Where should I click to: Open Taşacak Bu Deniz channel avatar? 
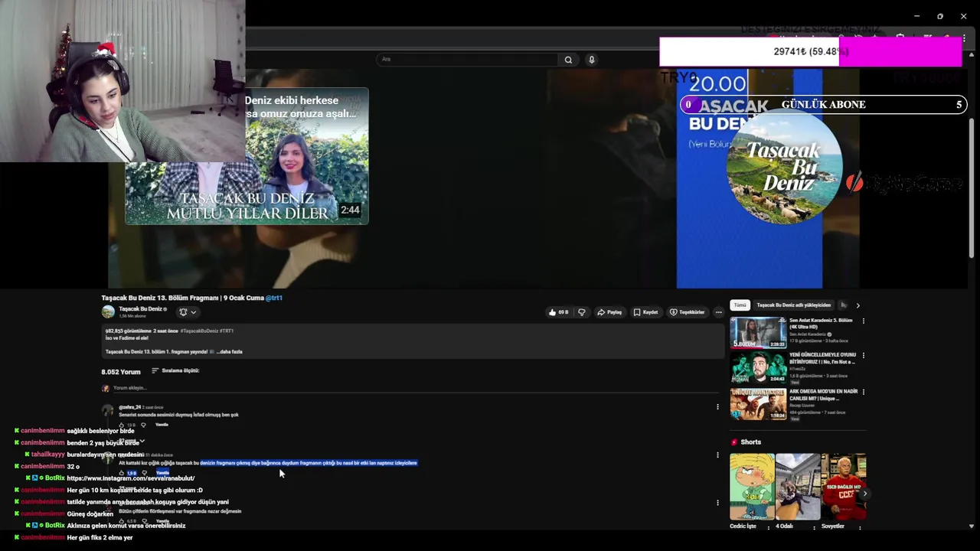tap(108, 311)
